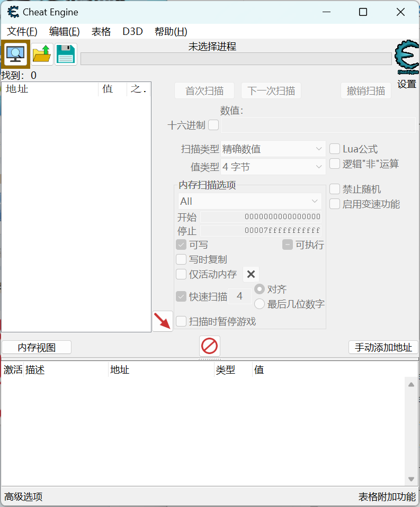
Task: Click the X button beside 仅活动内存
Action: 251,274
